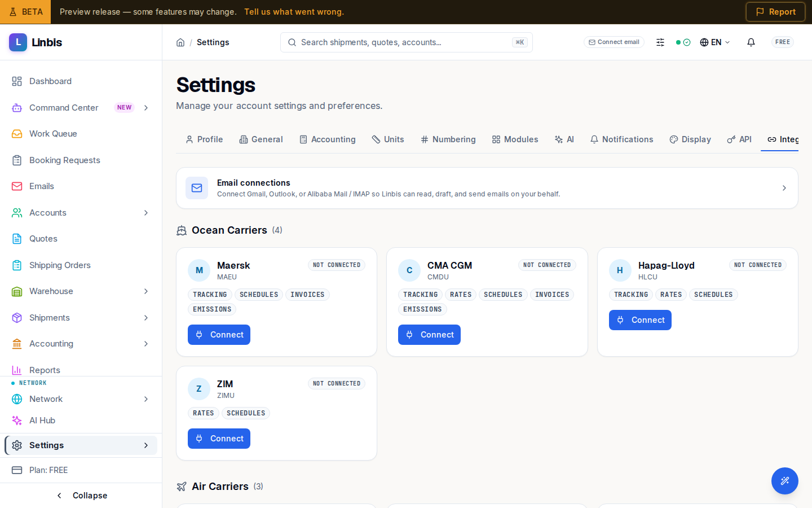
Task: Connect the Maersk carrier
Action: (219, 335)
